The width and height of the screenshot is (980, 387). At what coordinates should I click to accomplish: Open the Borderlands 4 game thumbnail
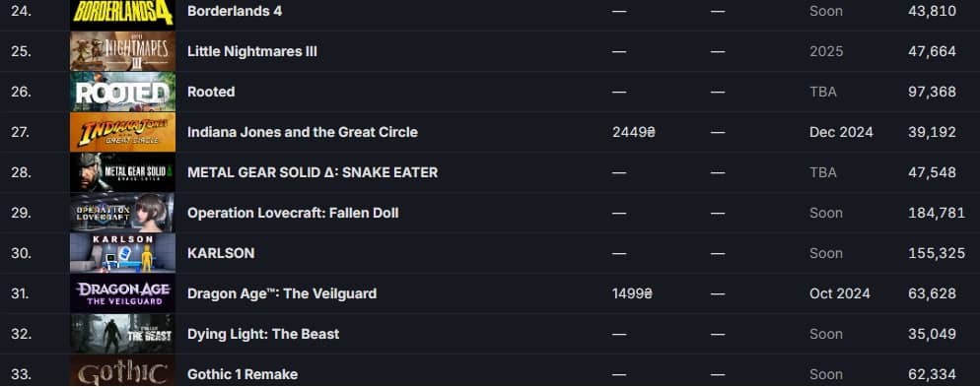[122, 13]
